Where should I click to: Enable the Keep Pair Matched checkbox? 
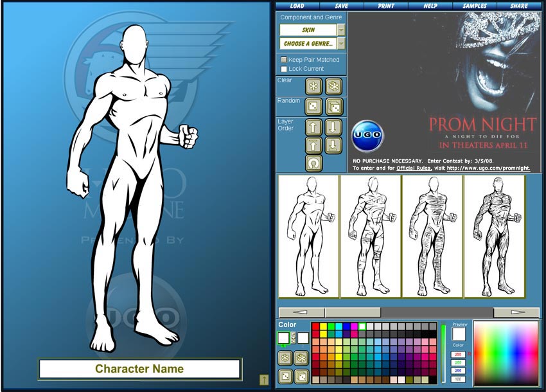pyautogui.click(x=284, y=60)
